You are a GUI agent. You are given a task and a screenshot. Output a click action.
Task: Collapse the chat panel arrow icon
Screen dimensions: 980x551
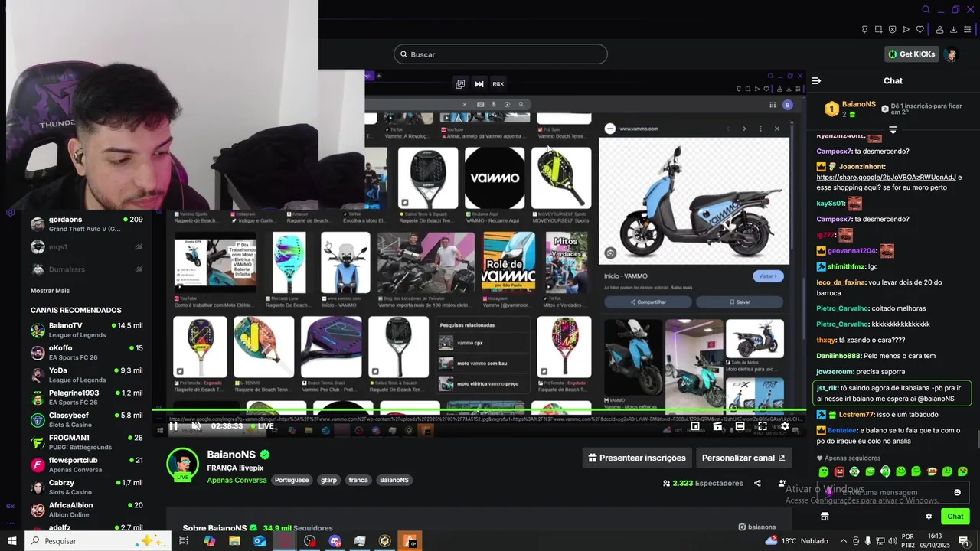(x=816, y=80)
